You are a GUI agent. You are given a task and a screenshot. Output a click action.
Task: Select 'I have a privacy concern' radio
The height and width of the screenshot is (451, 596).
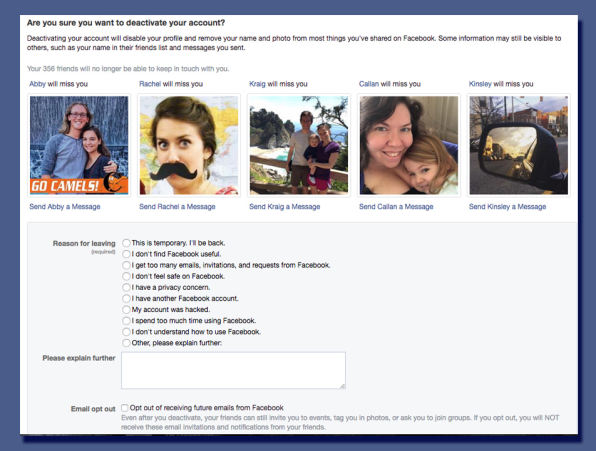click(x=126, y=287)
